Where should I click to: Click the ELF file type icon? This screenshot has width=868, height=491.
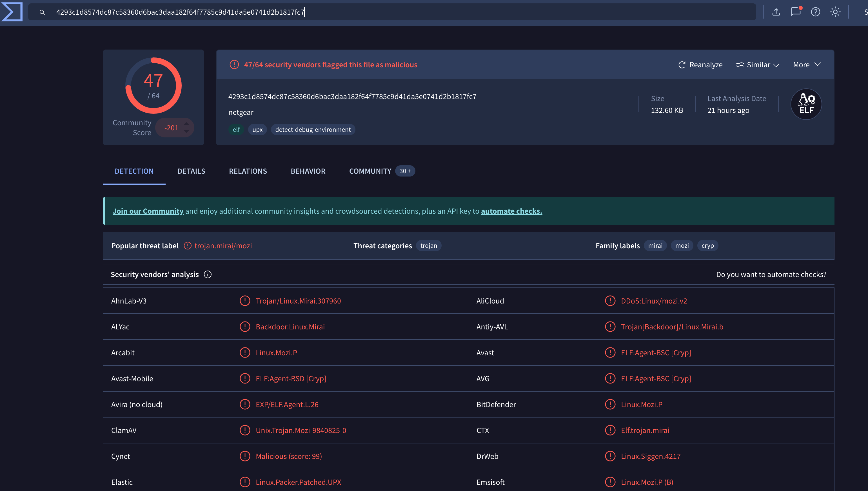(806, 104)
